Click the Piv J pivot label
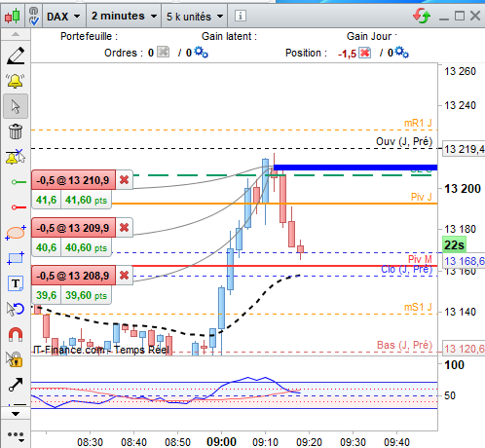Image resolution: width=485 pixels, height=448 pixels. [422, 197]
